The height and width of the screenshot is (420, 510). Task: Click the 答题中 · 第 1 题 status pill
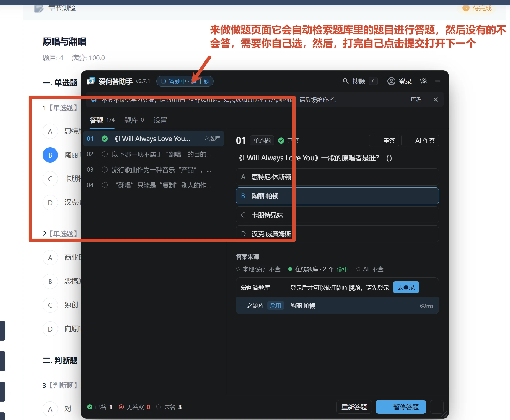click(x=185, y=81)
